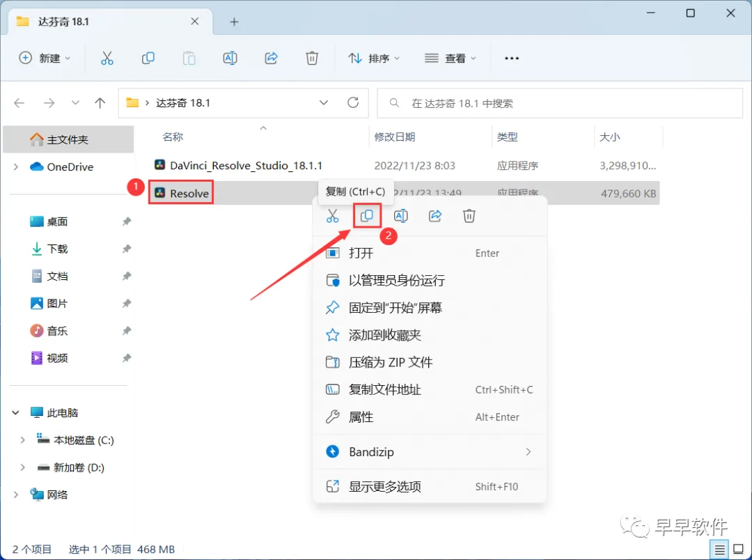The image size is (752, 560).
Task: Choose 显示更多选项
Action: 429,487
